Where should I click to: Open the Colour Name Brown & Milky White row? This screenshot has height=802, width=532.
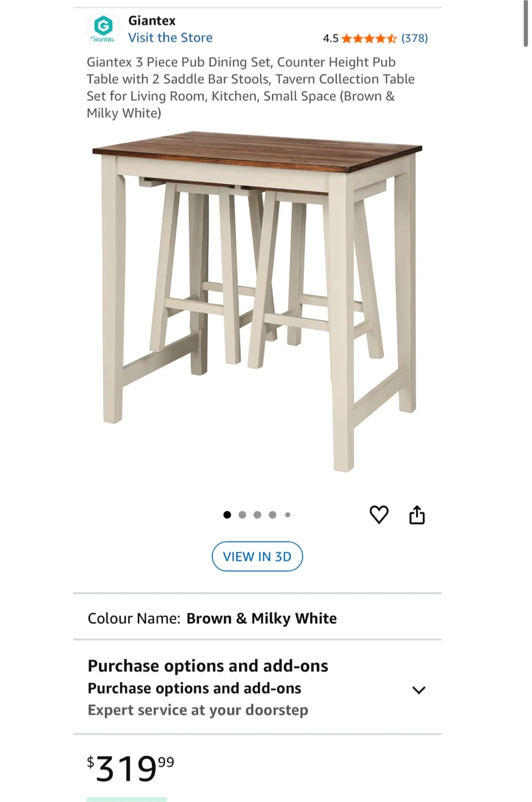click(257, 618)
